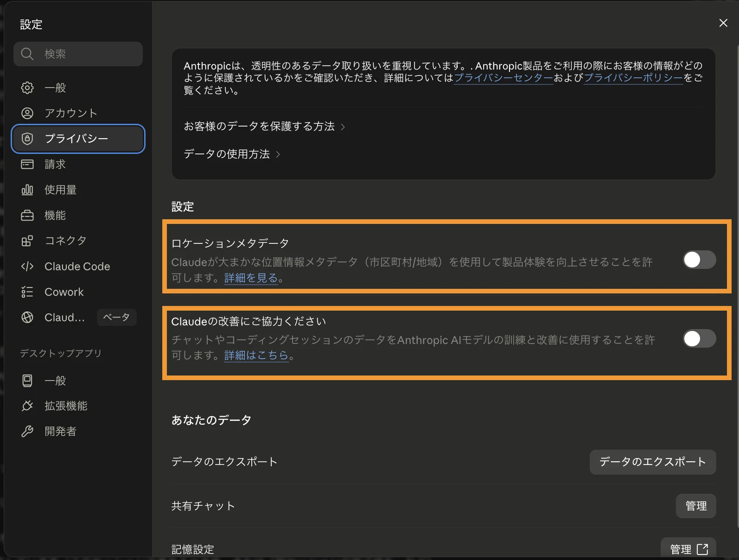Open アカウント settings section
The image size is (739, 560).
pyautogui.click(x=78, y=113)
